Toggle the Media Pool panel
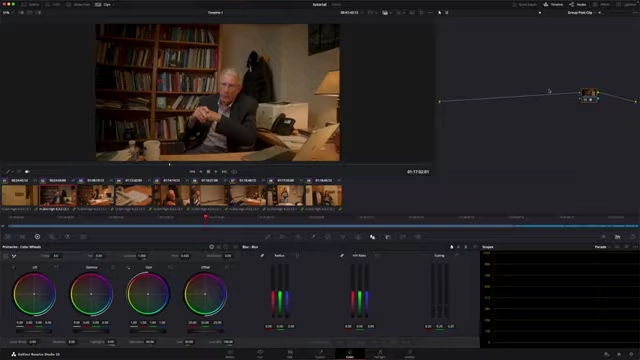Viewport: 640px width, 360px height. (78, 4)
